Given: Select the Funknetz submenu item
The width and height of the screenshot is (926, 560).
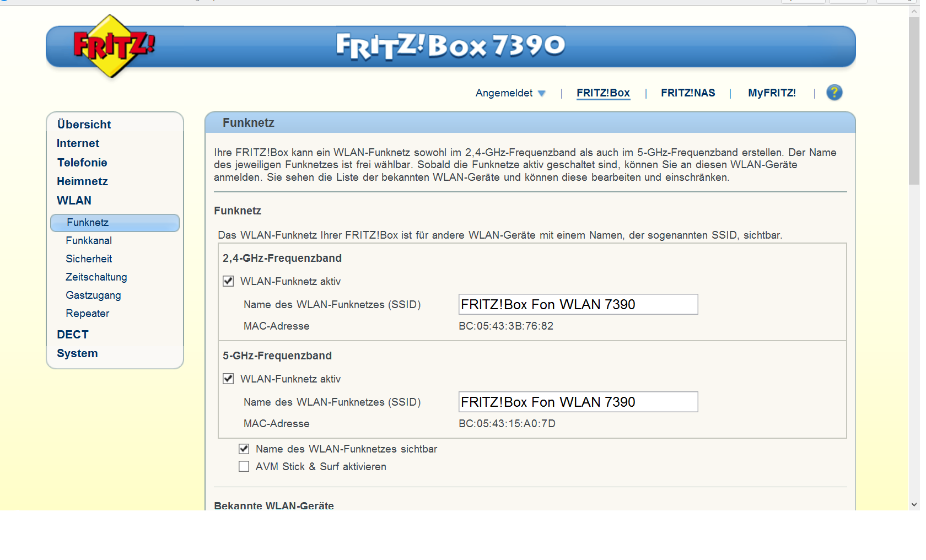Looking at the screenshot, I should [x=115, y=223].
